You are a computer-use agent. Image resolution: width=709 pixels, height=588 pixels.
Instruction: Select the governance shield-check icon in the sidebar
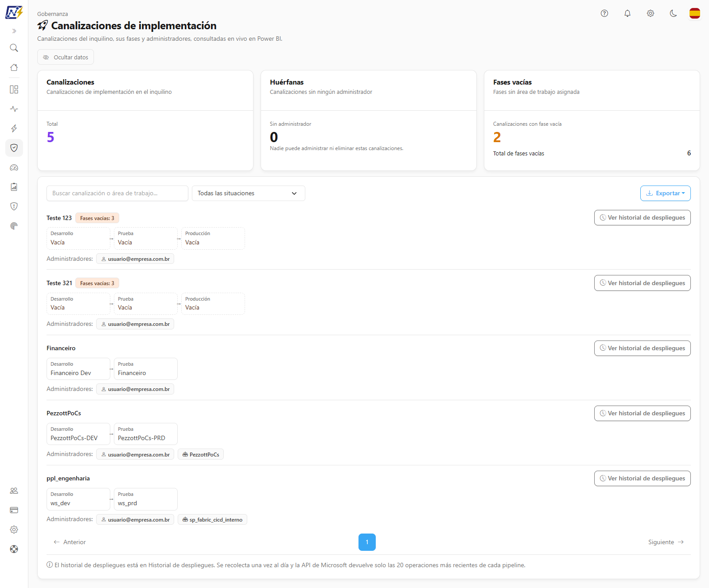click(14, 148)
